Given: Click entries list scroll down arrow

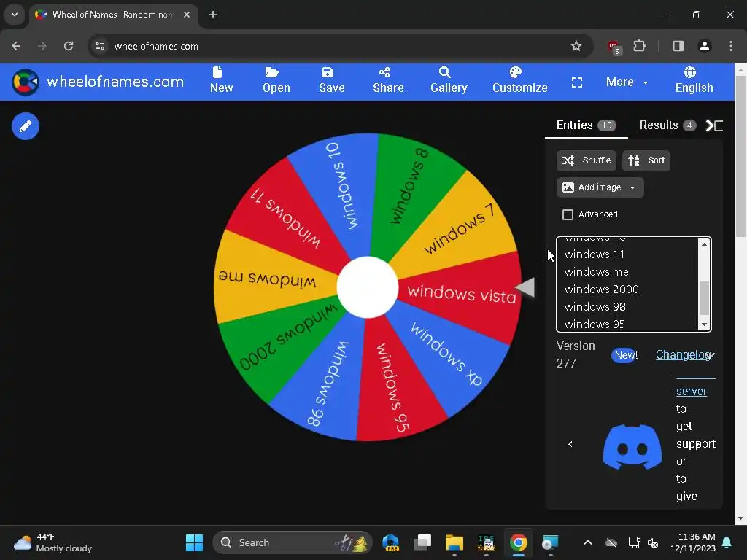Looking at the screenshot, I should pos(704,324).
